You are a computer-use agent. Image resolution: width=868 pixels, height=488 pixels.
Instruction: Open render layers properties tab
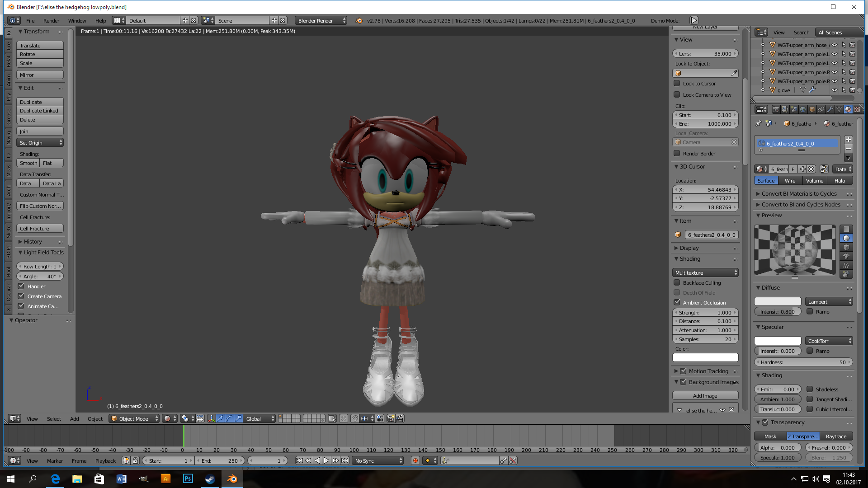pos(785,109)
